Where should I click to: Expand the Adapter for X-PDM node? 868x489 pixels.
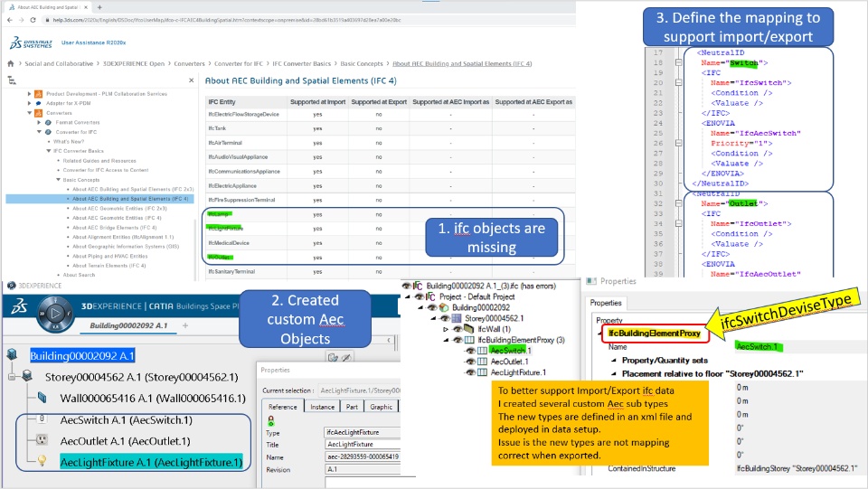[x=29, y=103]
